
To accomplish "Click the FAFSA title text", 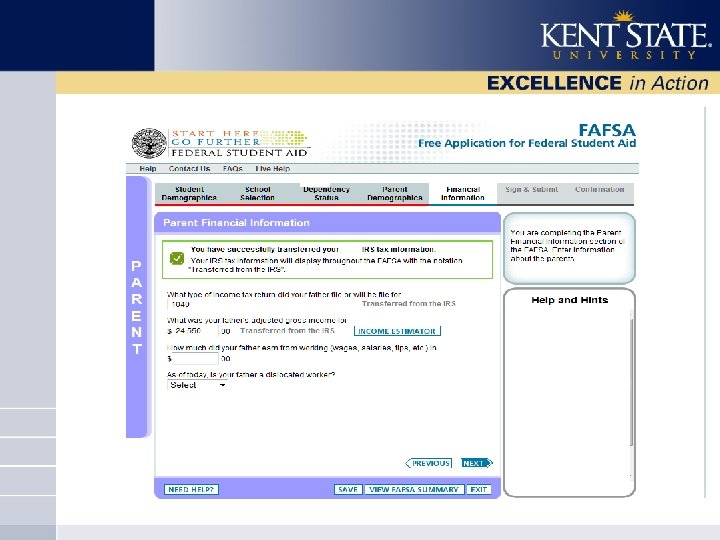I will [x=607, y=130].
